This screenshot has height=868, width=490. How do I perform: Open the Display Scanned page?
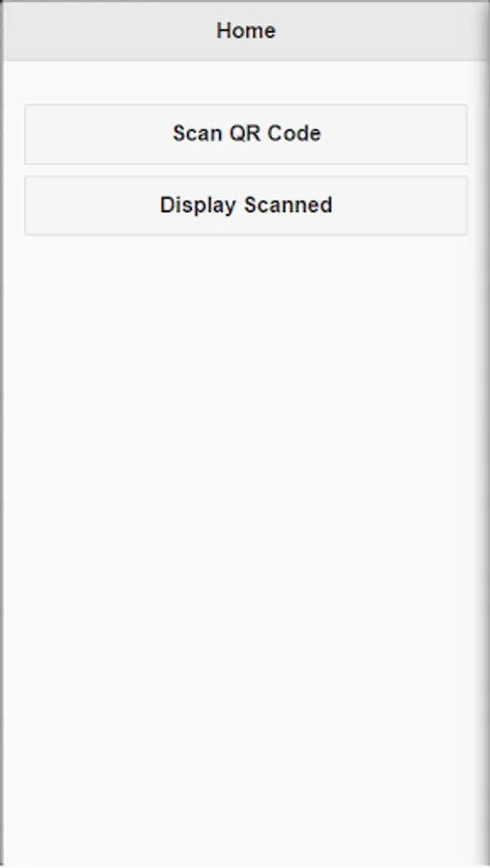[246, 205]
